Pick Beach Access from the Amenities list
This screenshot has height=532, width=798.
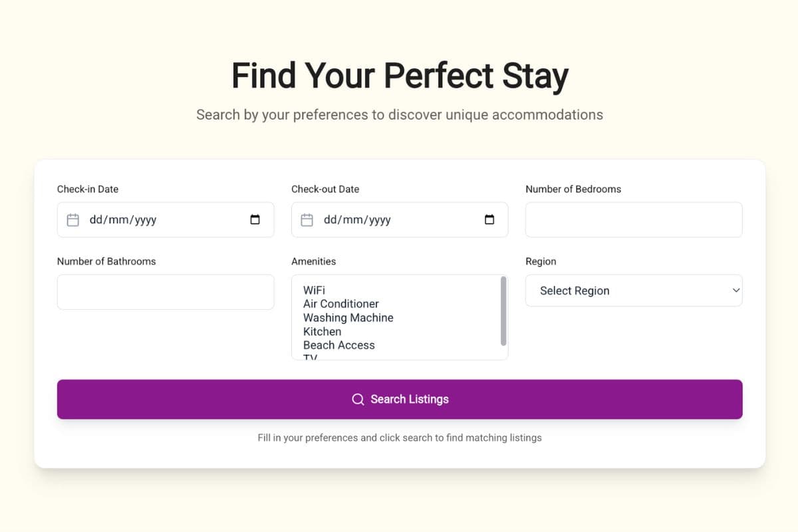[x=339, y=344]
